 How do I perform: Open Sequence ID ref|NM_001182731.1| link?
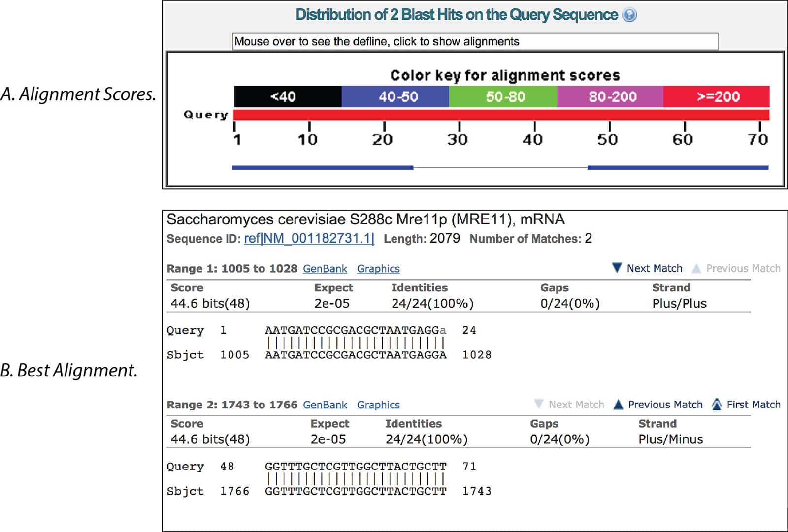tap(309, 239)
